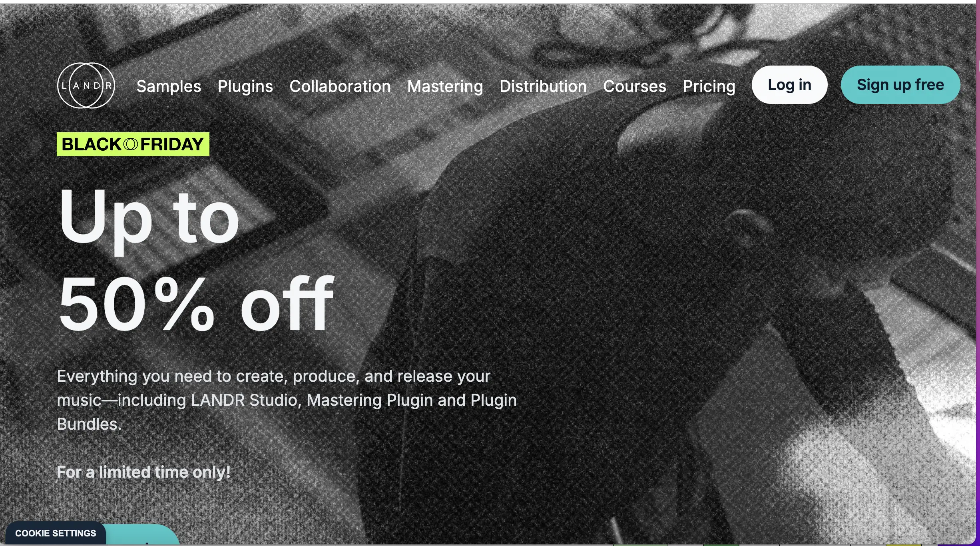The image size is (980, 546).
Task: Click the 'Up to 50% off' headline
Action: (x=196, y=260)
